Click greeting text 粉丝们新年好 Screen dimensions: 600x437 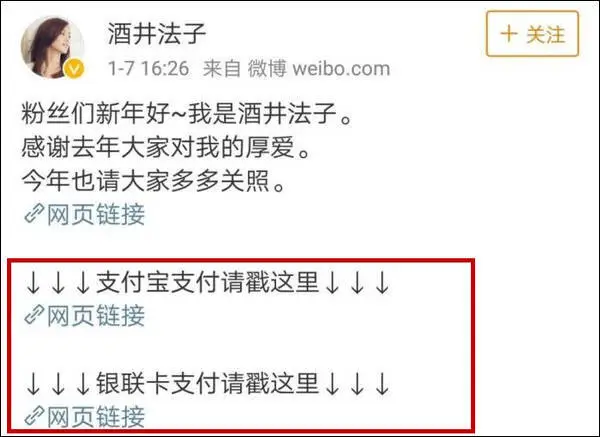point(96,113)
